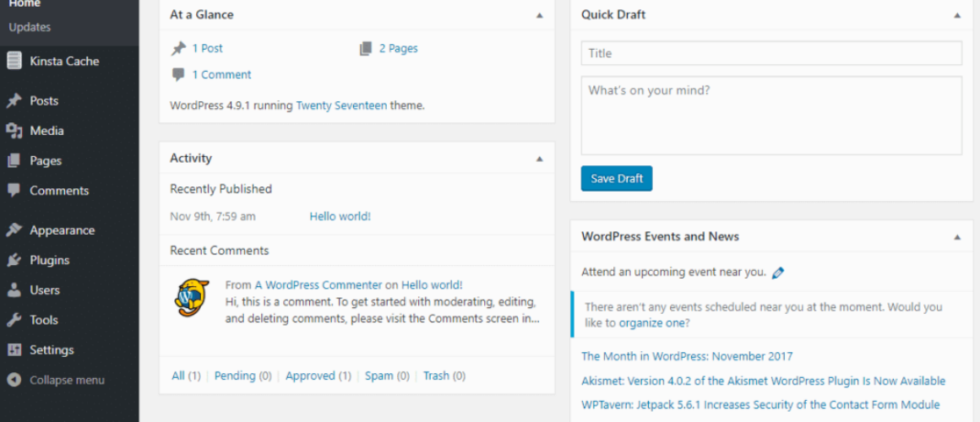Viewport: 980px width, 422px height.
Task: Click the Save Draft button
Action: [616, 179]
